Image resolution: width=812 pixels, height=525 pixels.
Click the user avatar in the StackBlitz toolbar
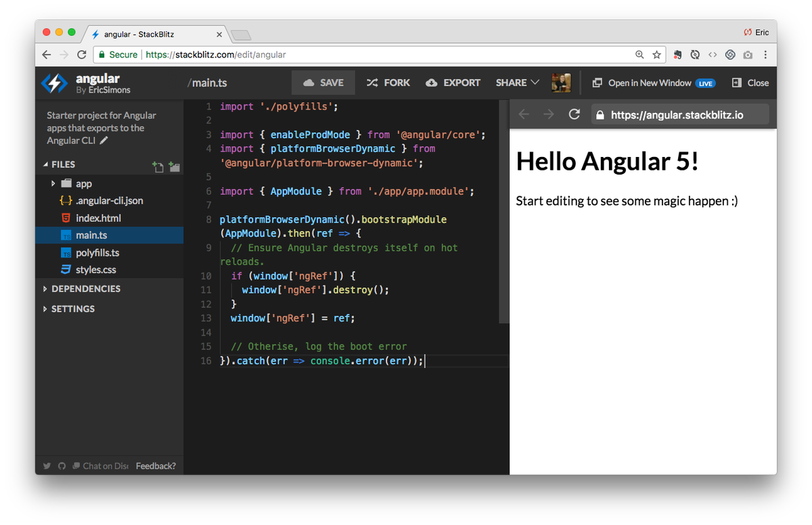point(561,83)
